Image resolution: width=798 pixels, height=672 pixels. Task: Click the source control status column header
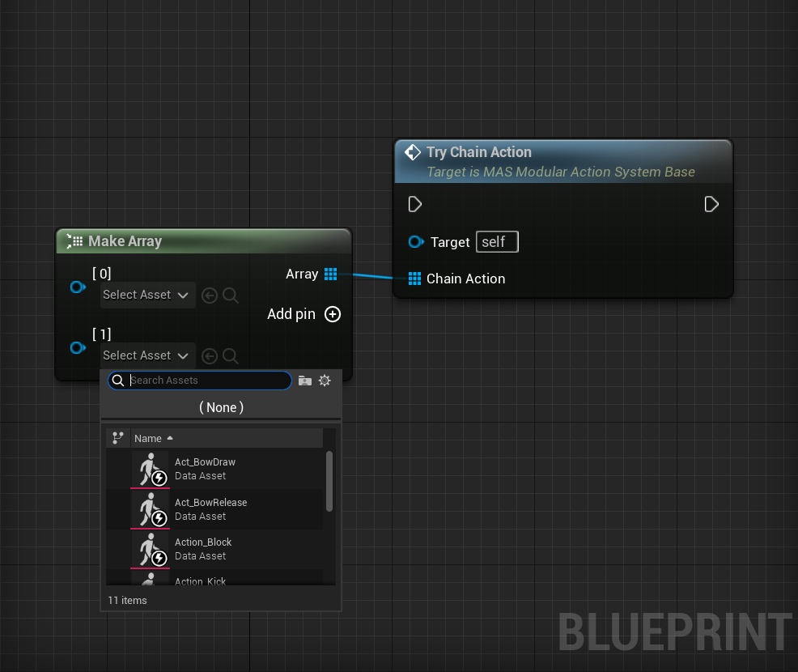click(x=118, y=438)
